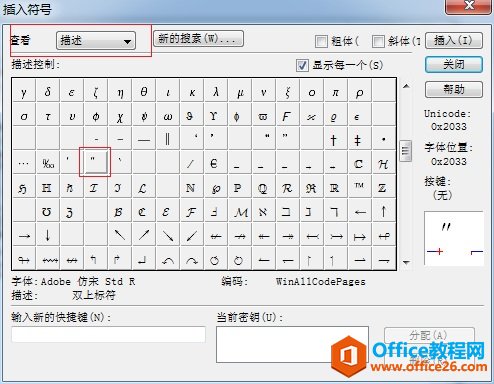Click the symbol preview pane

[x=454, y=238]
